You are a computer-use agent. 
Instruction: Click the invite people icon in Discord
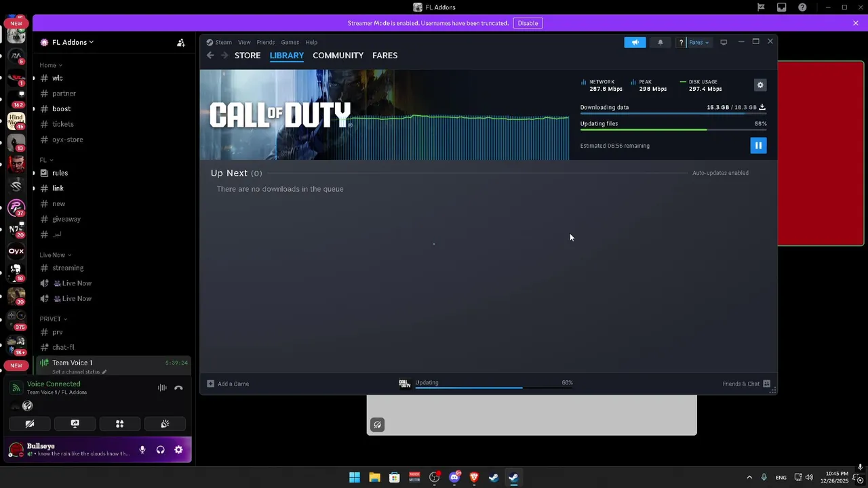[181, 42]
